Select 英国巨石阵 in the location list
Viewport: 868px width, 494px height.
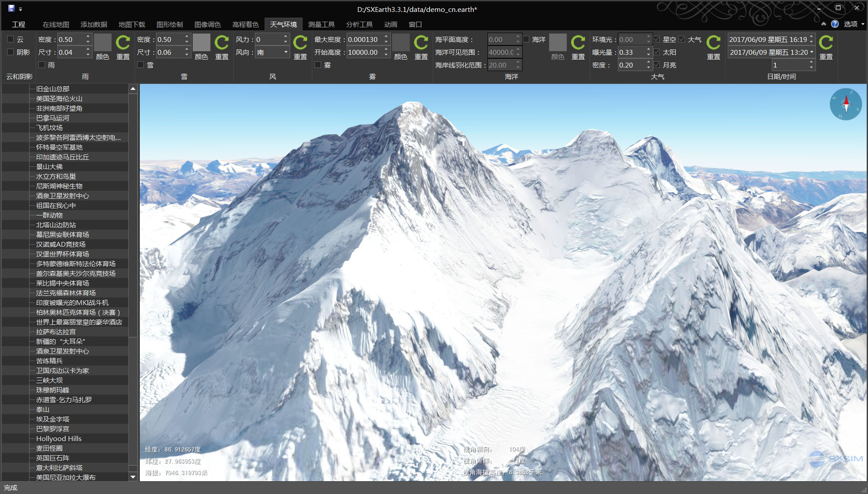click(52, 458)
